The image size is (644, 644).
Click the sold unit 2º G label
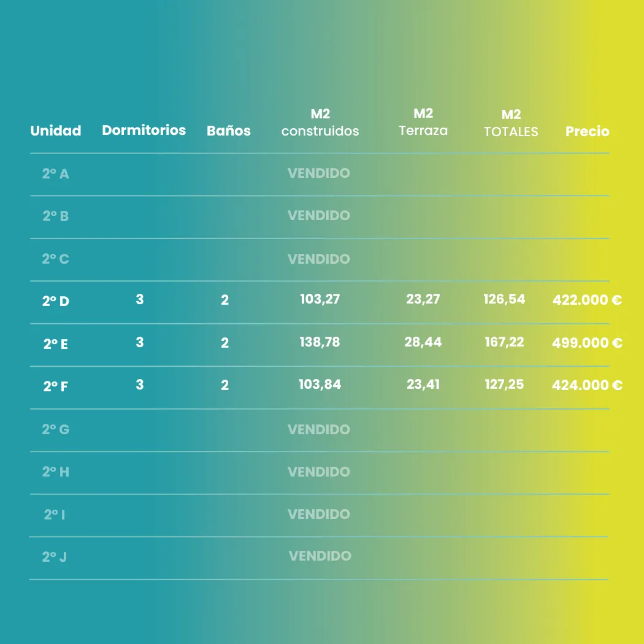click(56, 429)
